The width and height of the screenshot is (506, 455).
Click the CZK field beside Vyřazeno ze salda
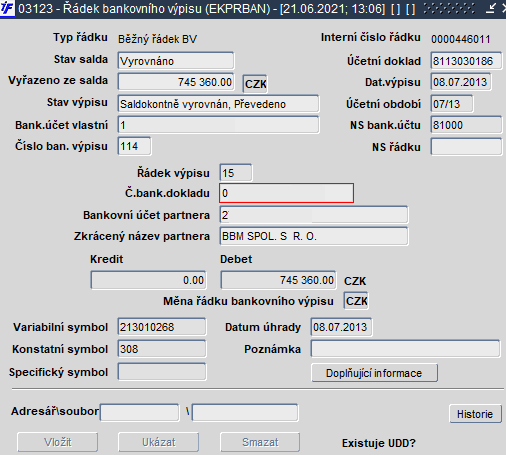[x=255, y=84]
